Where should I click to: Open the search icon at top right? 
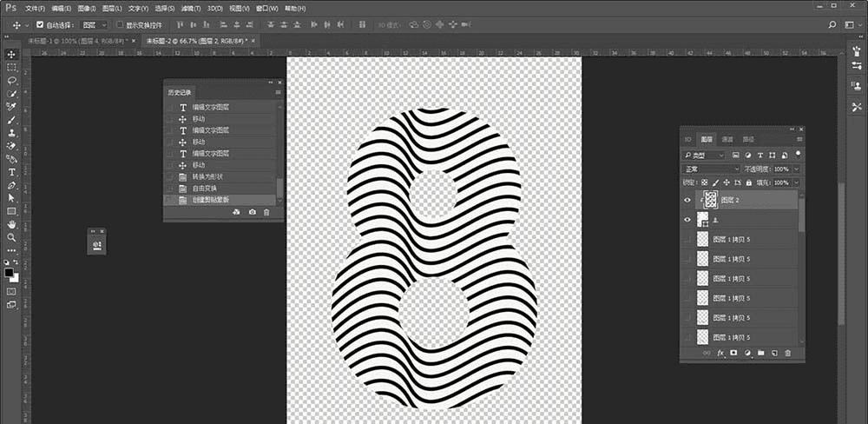[832, 25]
